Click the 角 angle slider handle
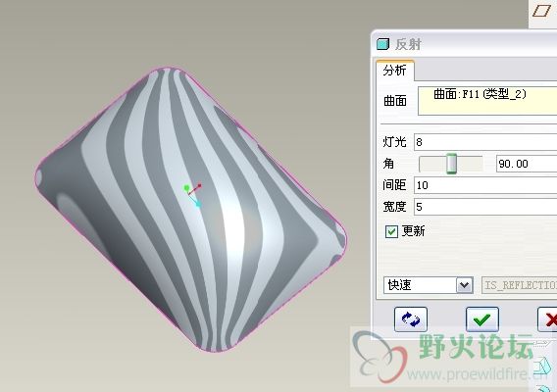 click(x=451, y=164)
